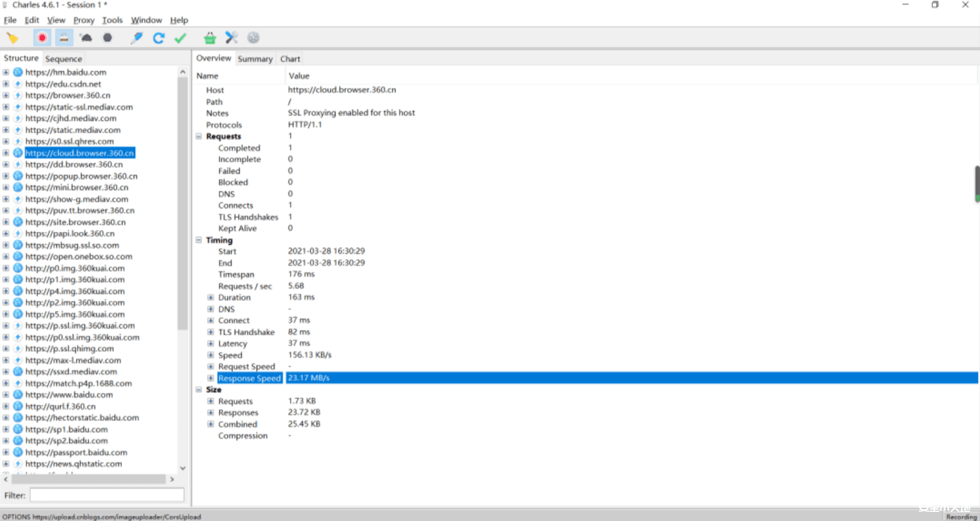Switch to the Chart tab
Image resolution: width=980 pixels, height=521 pixels.
click(x=290, y=59)
